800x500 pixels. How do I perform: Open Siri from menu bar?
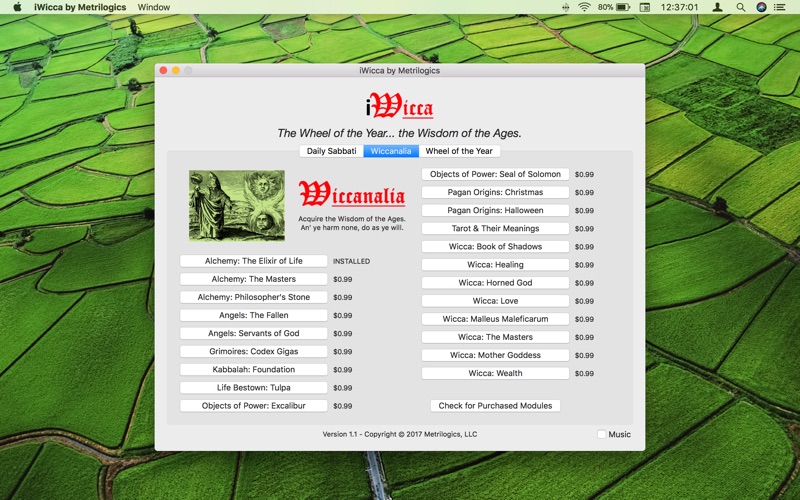761,7
